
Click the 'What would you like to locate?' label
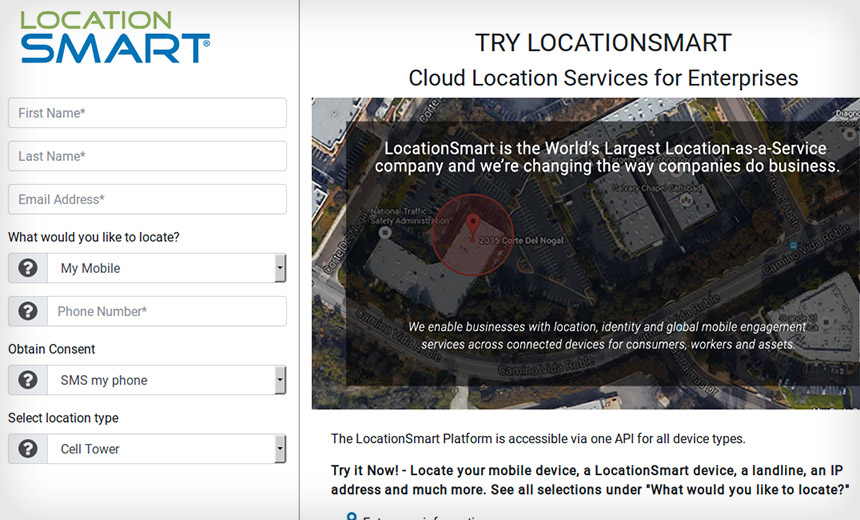click(94, 237)
